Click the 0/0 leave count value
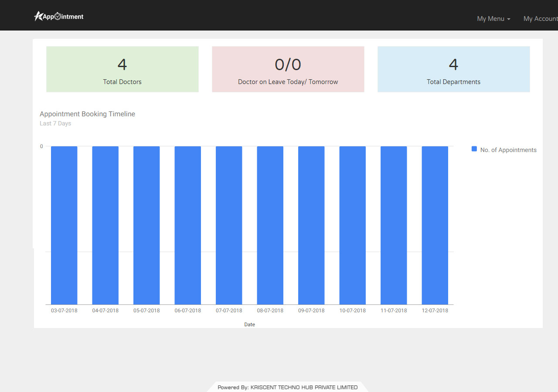The image size is (558, 392). [x=288, y=64]
